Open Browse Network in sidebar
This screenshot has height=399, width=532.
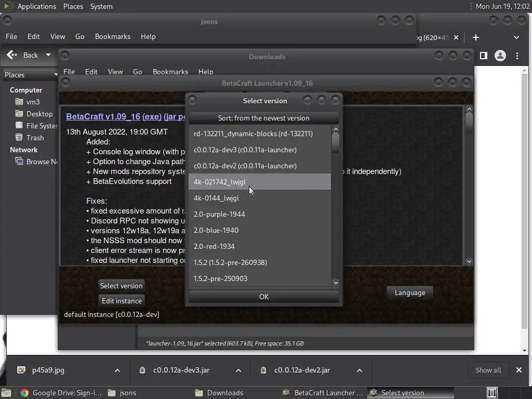tap(36, 162)
